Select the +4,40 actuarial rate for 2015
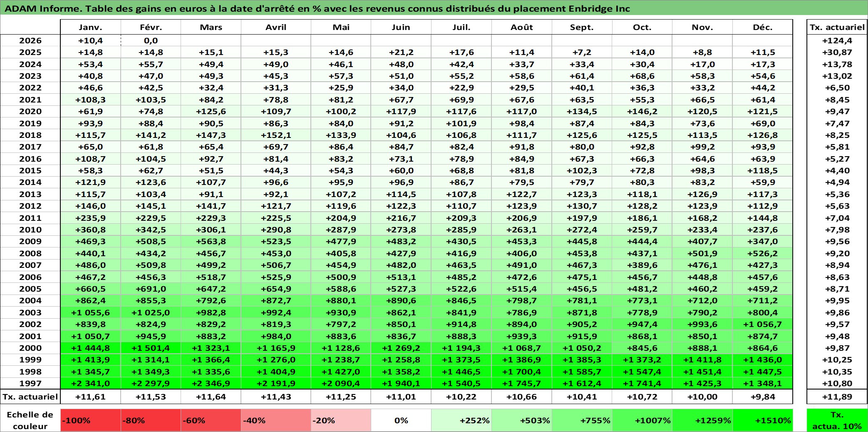The width and height of the screenshot is (868, 432). 837,170
